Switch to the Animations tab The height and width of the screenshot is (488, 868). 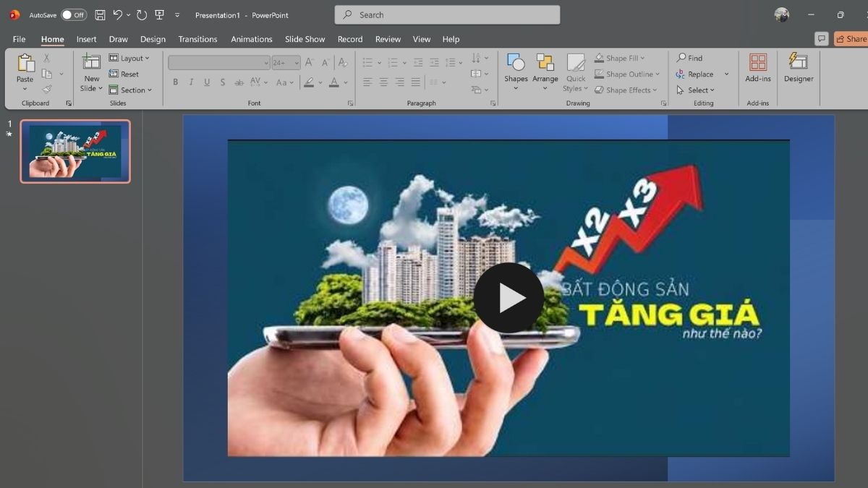[252, 39]
